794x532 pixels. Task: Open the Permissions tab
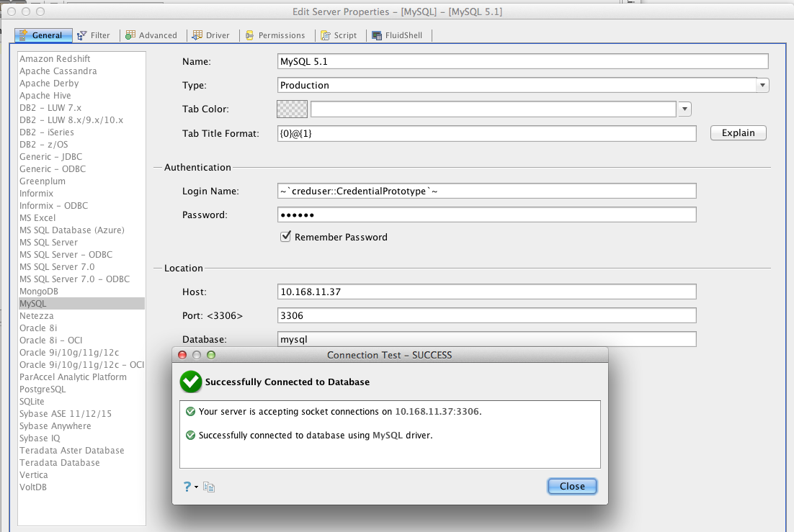(x=275, y=35)
